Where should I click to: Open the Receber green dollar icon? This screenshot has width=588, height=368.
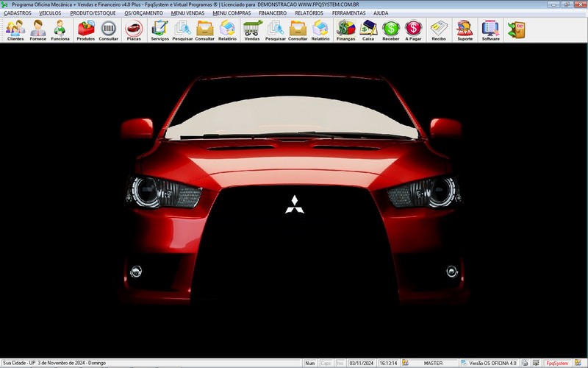pyautogui.click(x=391, y=29)
